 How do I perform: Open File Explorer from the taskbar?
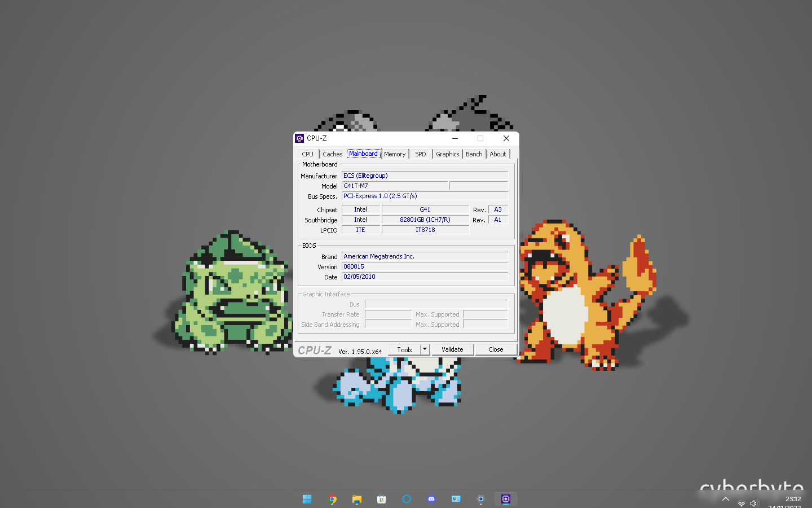click(x=357, y=499)
